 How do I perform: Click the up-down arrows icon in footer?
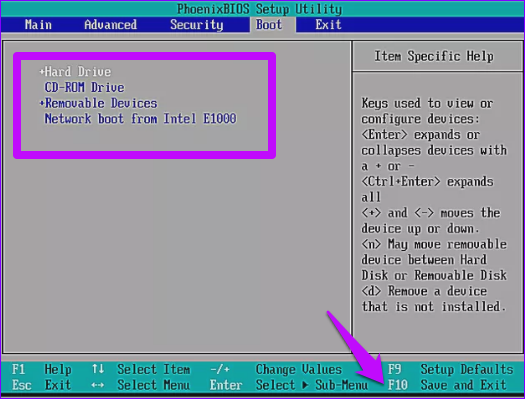pyautogui.click(x=98, y=369)
